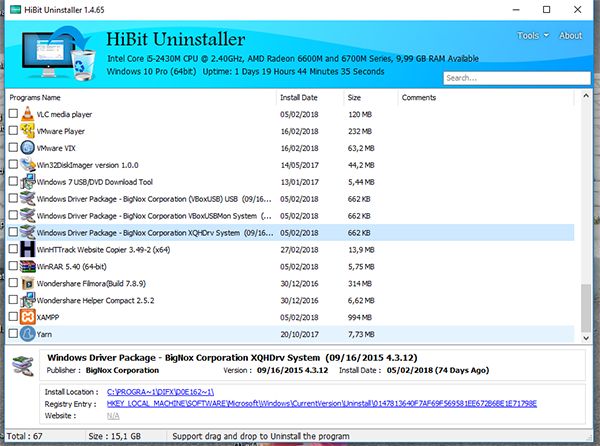Sort list by Install Date column
The width and height of the screenshot is (600, 446).
tap(298, 98)
